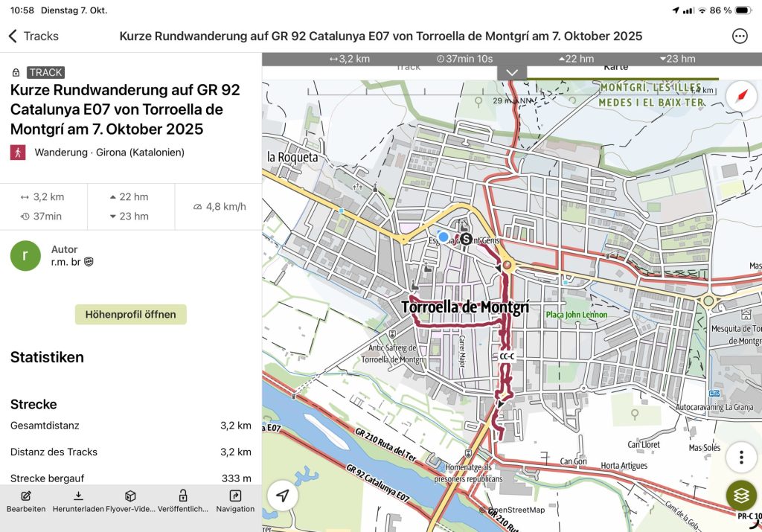Tap the track start marker S on map
The image size is (762, 532).
click(x=467, y=239)
